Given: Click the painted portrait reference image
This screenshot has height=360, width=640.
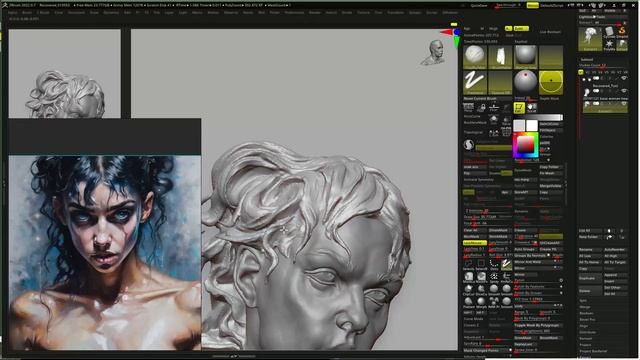Looking at the screenshot, I should (x=105, y=253).
